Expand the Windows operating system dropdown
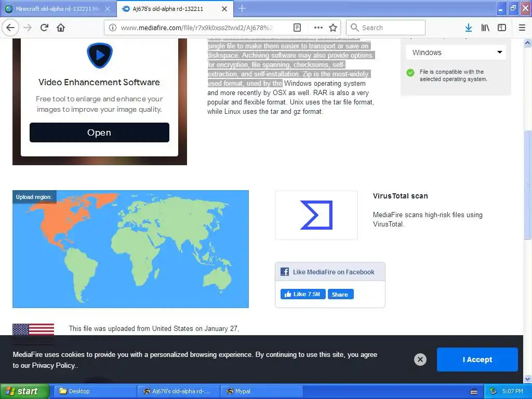The image size is (532, 399). click(456, 52)
